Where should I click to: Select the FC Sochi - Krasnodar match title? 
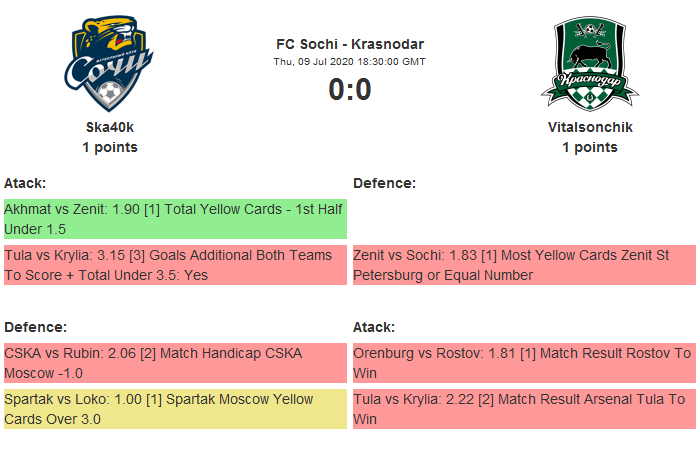pyautogui.click(x=350, y=44)
